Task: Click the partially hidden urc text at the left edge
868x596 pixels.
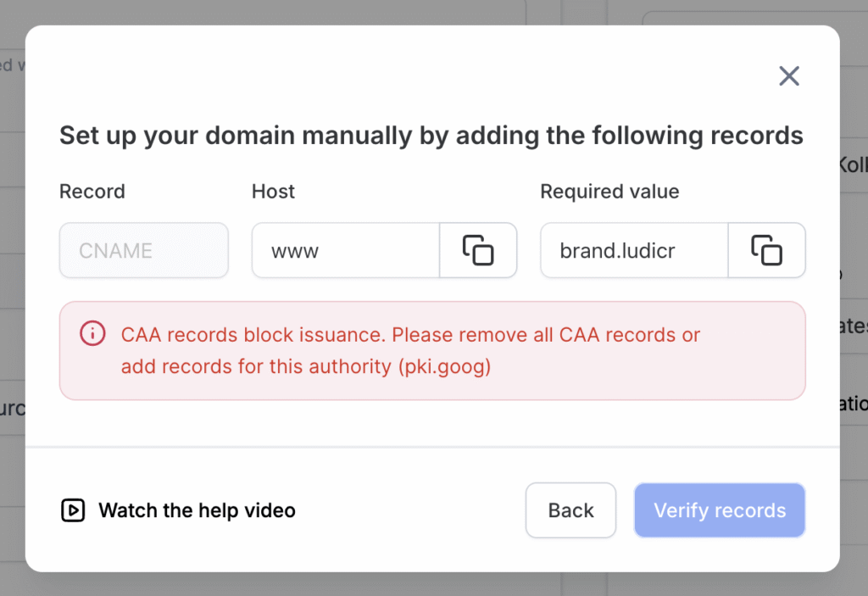Action: [12, 409]
